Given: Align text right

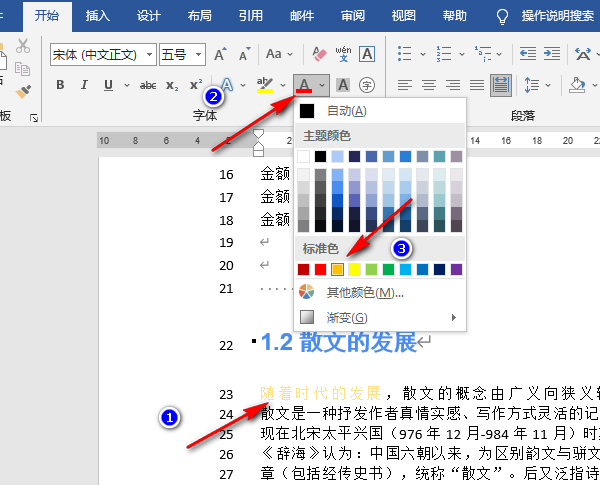Looking at the screenshot, I should click(453, 85).
